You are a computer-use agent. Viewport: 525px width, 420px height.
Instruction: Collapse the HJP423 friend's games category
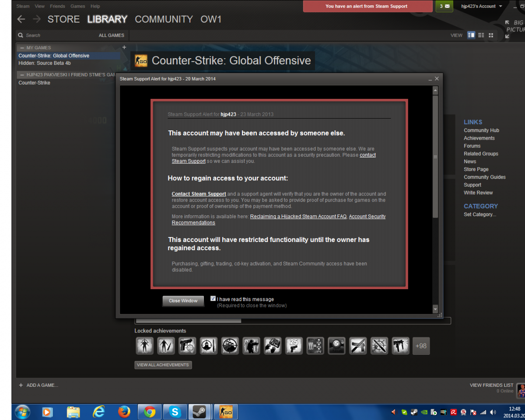click(x=22, y=75)
